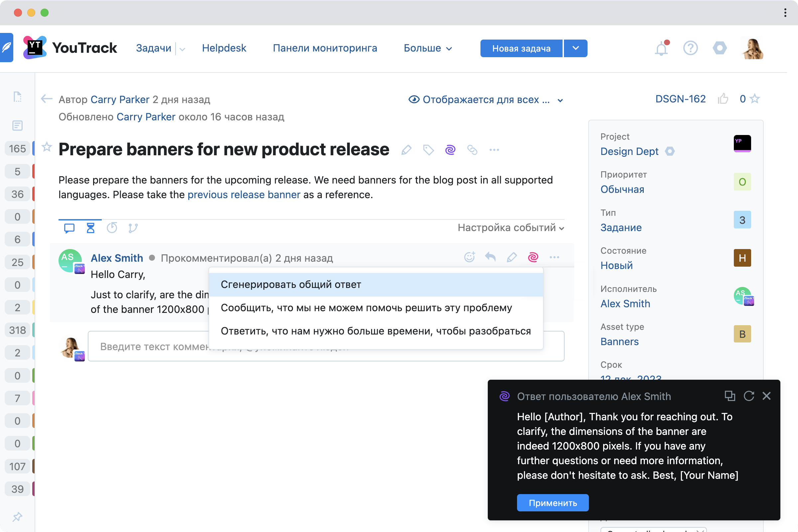This screenshot has height=532, width=798.
Task: Regenerate the AI reply with the refresh icon
Action: pyautogui.click(x=748, y=396)
